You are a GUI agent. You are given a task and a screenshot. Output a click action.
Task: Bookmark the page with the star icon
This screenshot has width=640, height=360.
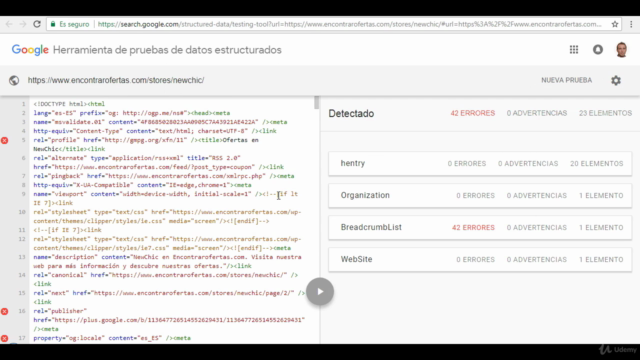tap(615, 24)
